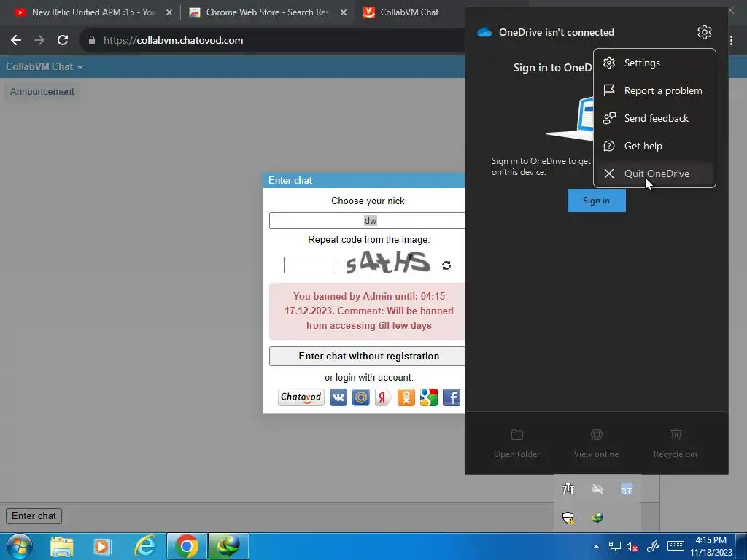
Task: Login with Odnoklassniki icon
Action: coord(406,397)
